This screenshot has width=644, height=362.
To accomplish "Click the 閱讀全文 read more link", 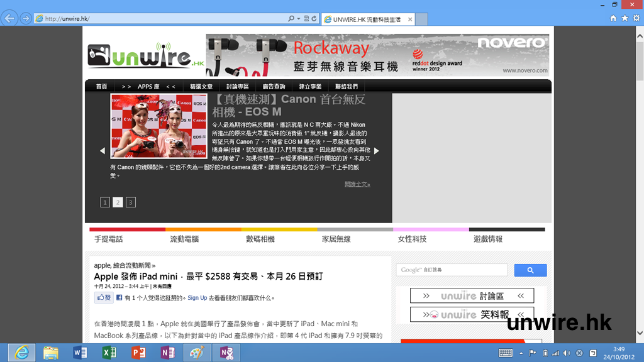I will (x=357, y=184).
